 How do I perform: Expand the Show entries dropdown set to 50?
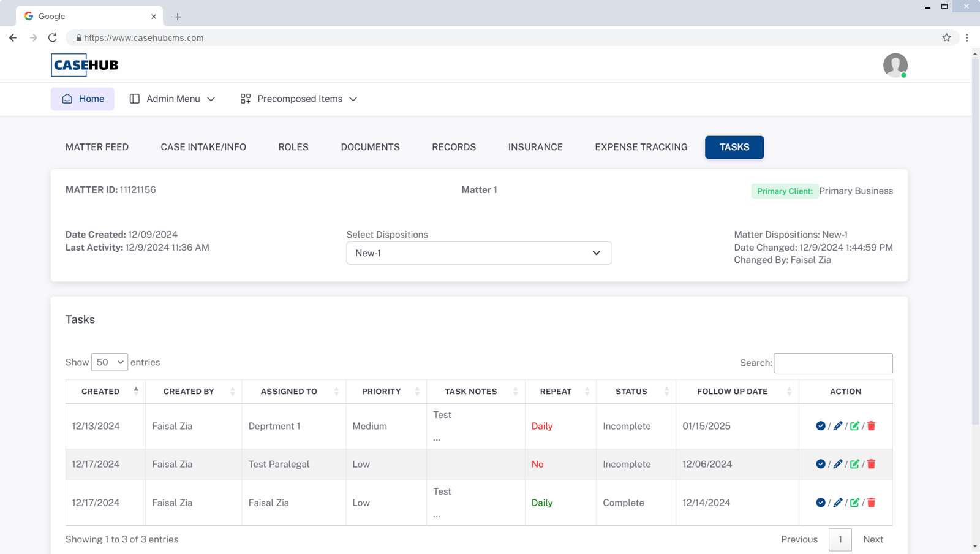109,362
